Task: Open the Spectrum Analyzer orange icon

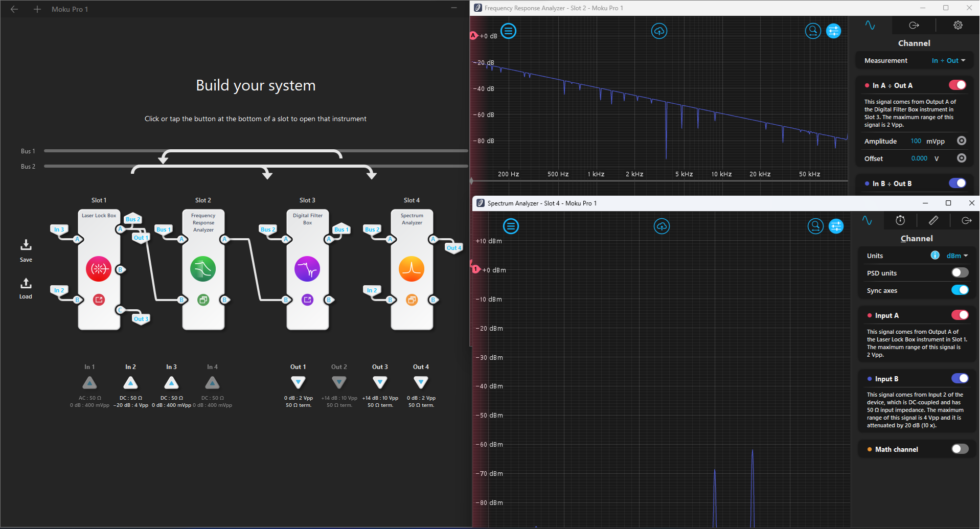Action: click(412, 269)
